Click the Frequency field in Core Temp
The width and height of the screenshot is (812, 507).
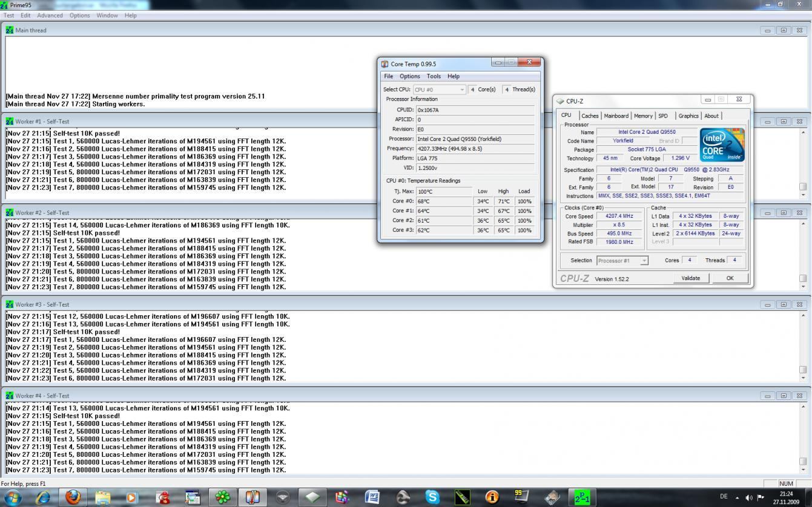(x=475, y=148)
